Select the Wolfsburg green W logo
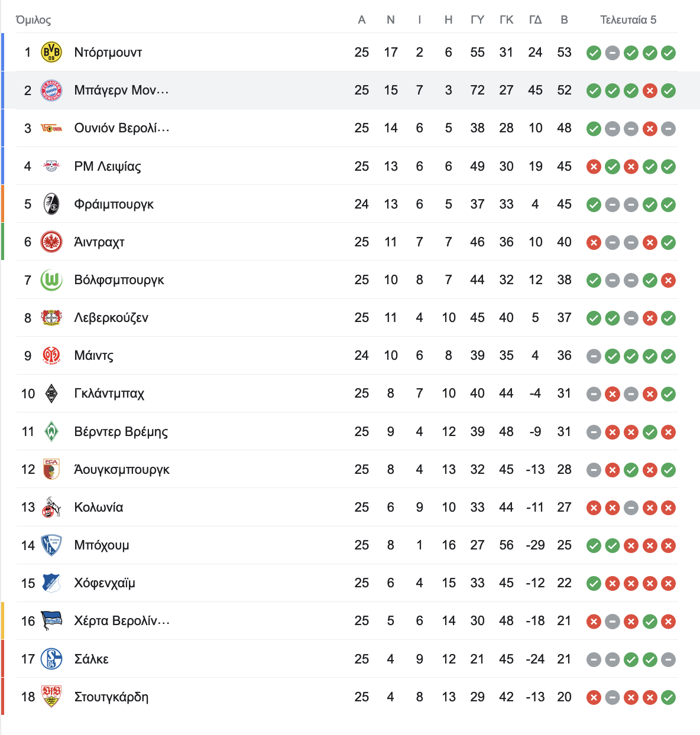 (x=51, y=279)
